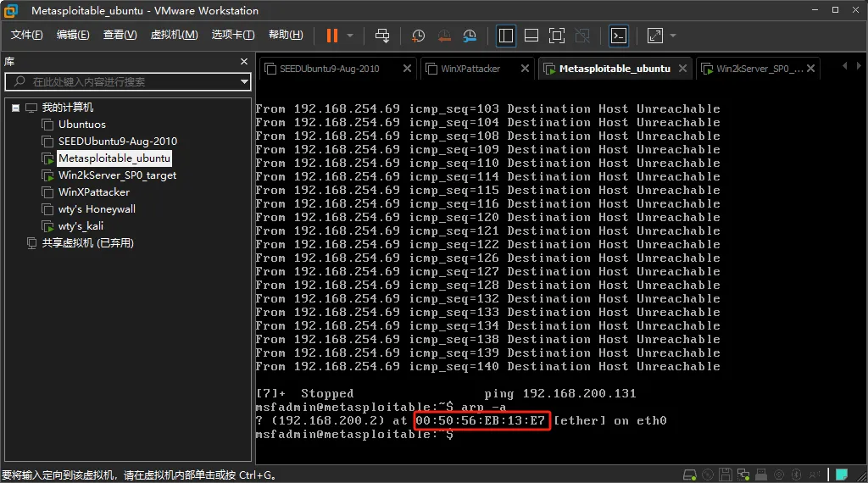Select the Ubuntuos virtual machine
The width and height of the screenshot is (868, 483).
pyautogui.click(x=82, y=125)
